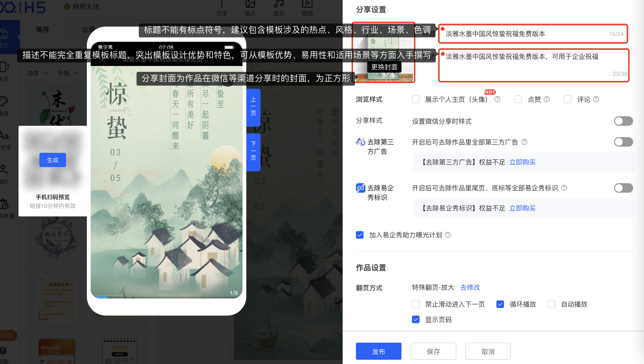This screenshot has height=364, width=644.
Task: Click the 保存 save button
Action: (x=433, y=351)
